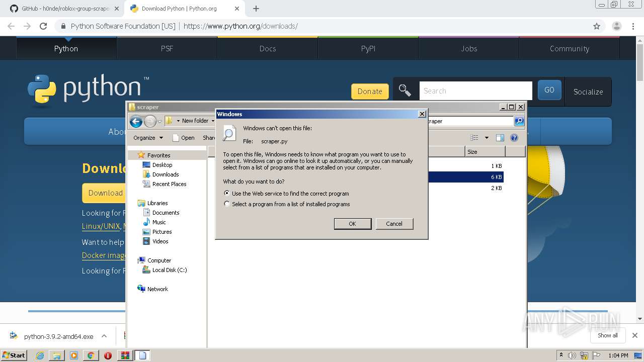Open Windows Explorer taskbar icon
This screenshot has width=644, height=362.
click(x=57, y=355)
